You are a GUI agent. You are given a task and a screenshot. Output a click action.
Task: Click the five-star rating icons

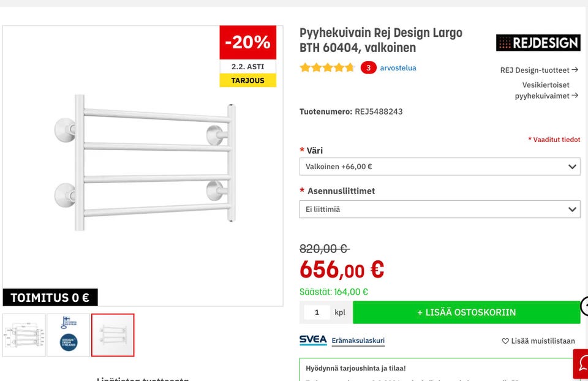point(327,68)
